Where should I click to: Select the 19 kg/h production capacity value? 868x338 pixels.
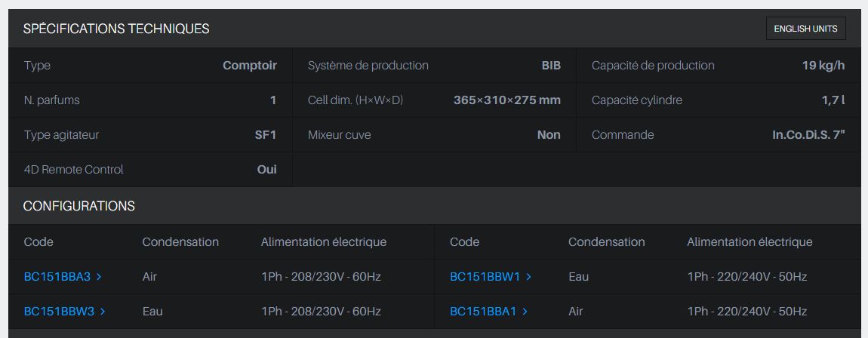(823, 66)
